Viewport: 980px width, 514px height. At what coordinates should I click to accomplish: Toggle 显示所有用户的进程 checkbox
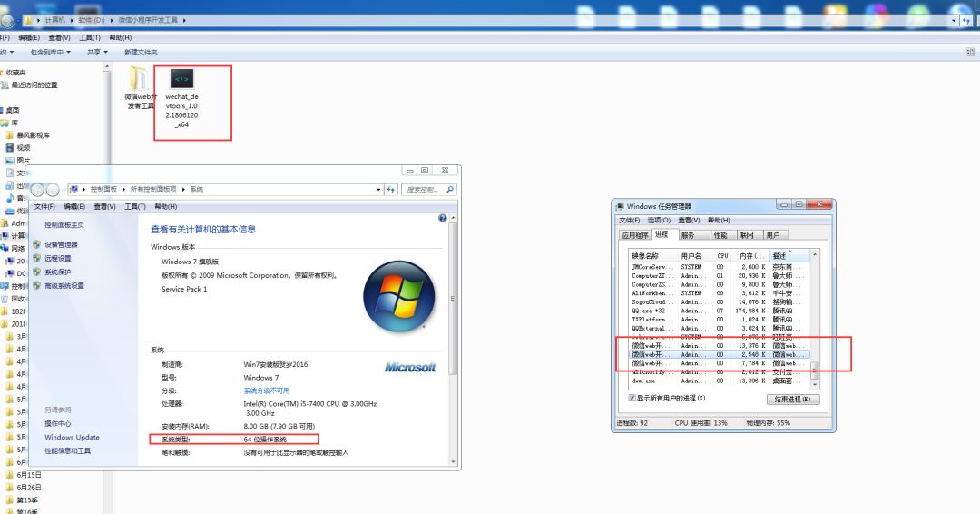pos(632,398)
